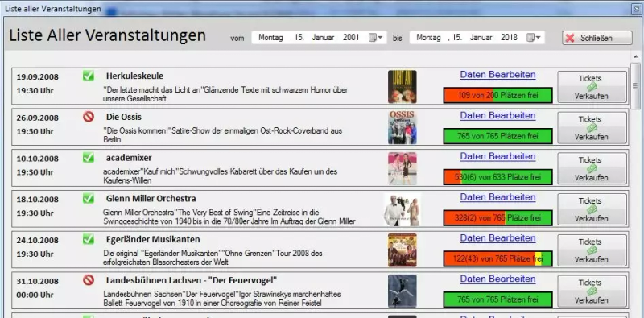This screenshot has height=318, width=644.
Task: Click date 26.09.2008
Action: (x=37, y=118)
